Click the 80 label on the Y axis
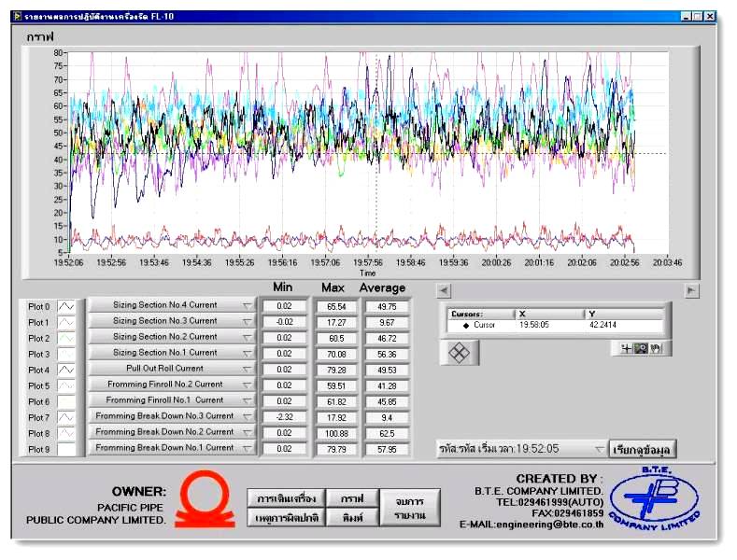737x560 pixels. click(x=58, y=52)
